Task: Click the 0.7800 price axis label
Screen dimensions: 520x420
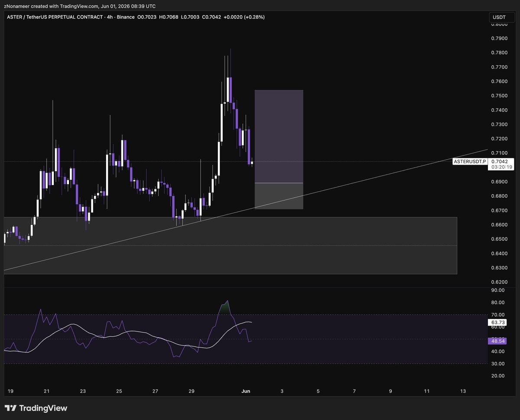Action: pos(499,53)
